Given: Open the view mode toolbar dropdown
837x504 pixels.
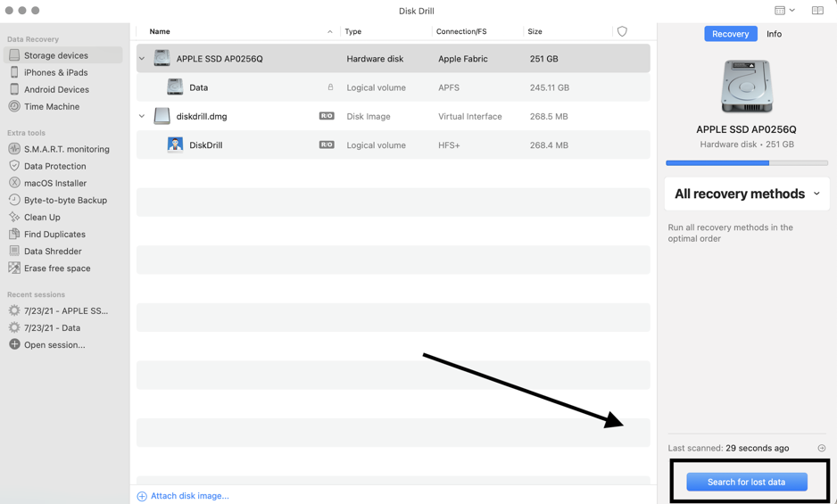Looking at the screenshot, I should click(784, 10).
